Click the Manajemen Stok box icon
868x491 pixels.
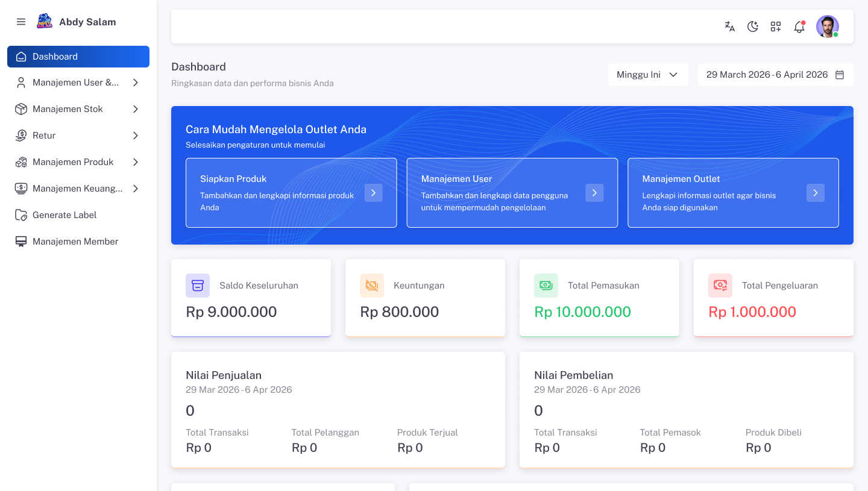pyautogui.click(x=21, y=109)
